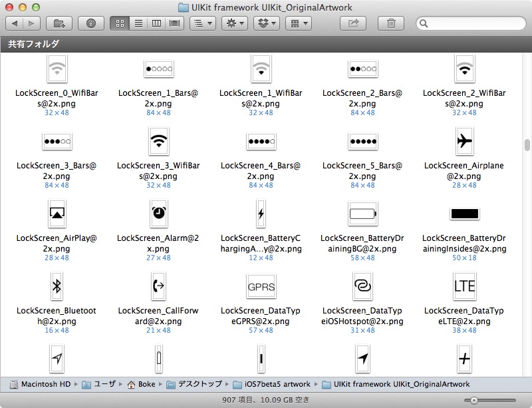Click the vertical scrollbar thumb
This screenshot has width=532, height=408.
(x=527, y=145)
